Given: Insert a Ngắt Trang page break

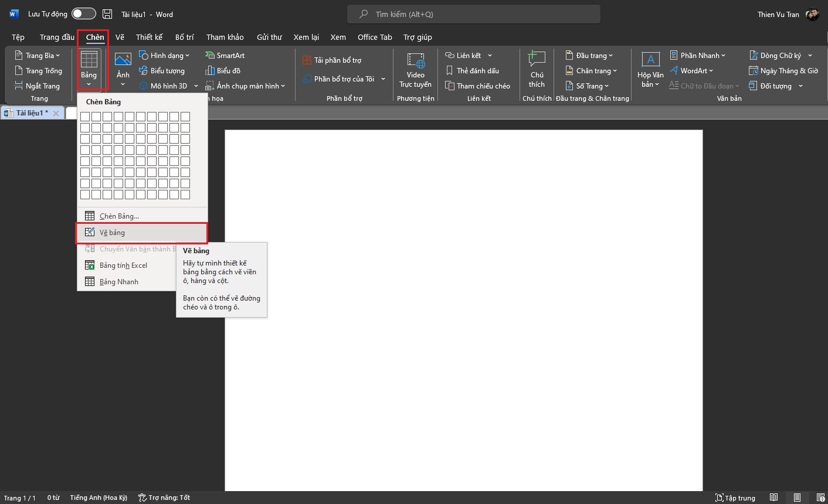Looking at the screenshot, I should click(38, 86).
